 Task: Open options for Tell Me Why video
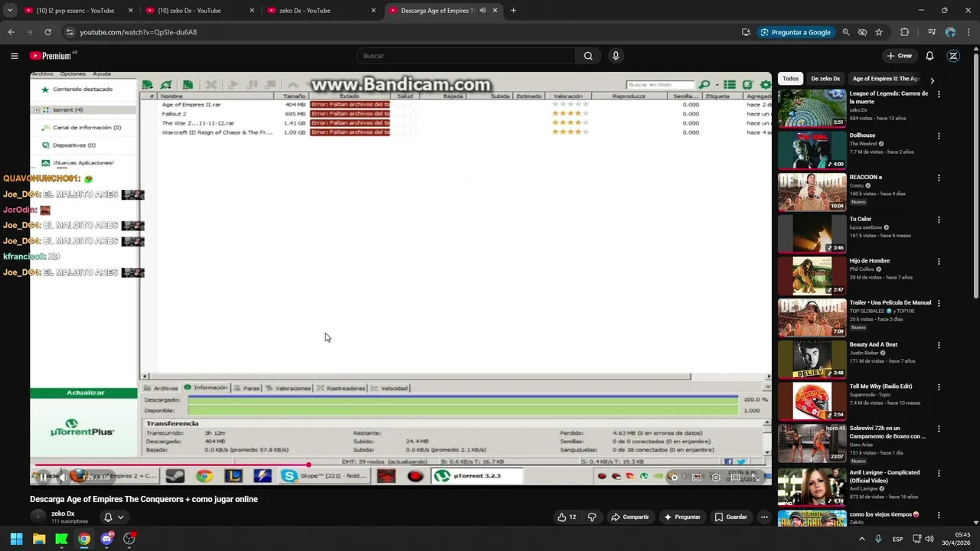click(x=939, y=387)
